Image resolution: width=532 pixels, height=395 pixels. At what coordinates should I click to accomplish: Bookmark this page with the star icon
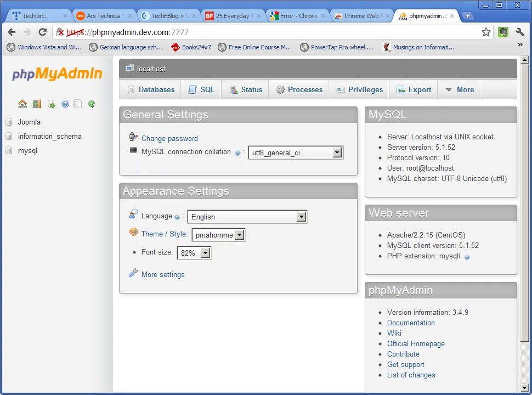[486, 32]
